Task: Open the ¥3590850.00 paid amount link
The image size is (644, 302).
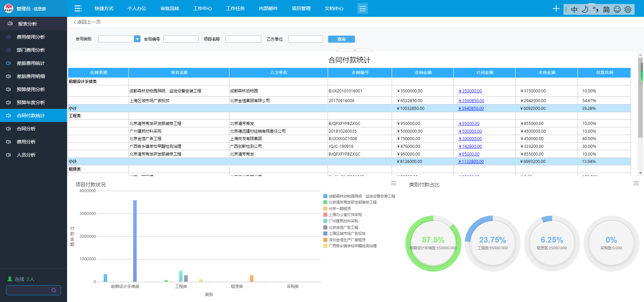Action: pos(471,101)
